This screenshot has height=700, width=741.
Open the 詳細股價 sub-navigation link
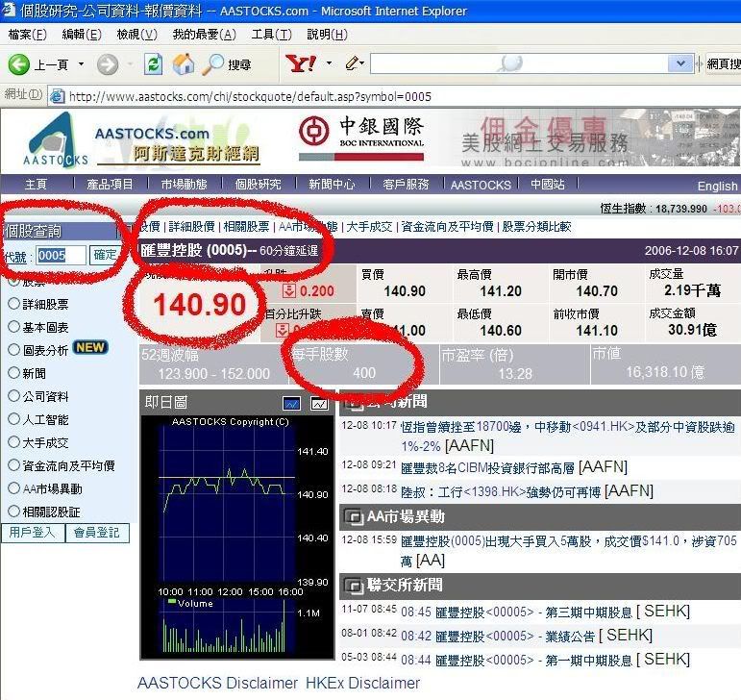(x=192, y=226)
